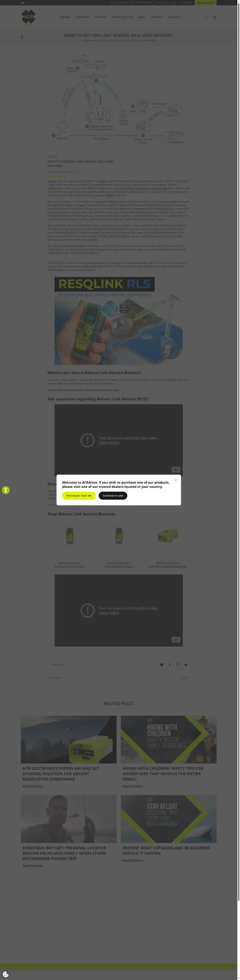Close the welcome popup with the X
The image size is (240, 980).
click(176, 480)
